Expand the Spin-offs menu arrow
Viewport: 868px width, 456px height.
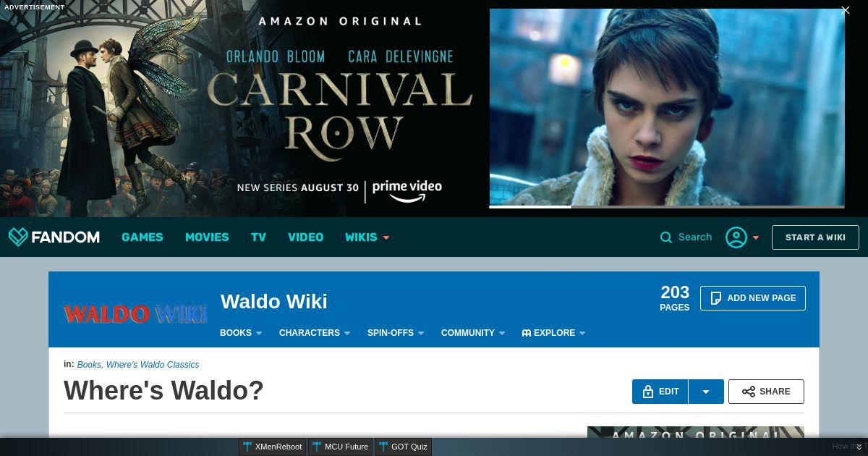pyautogui.click(x=421, y=334)
